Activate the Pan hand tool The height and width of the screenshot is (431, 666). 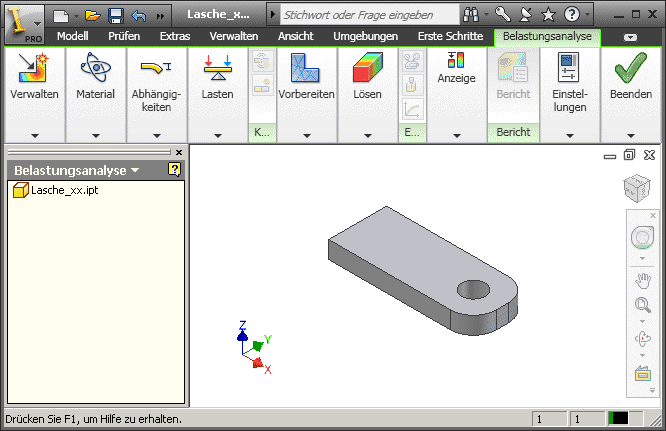[x=641, y=280]
